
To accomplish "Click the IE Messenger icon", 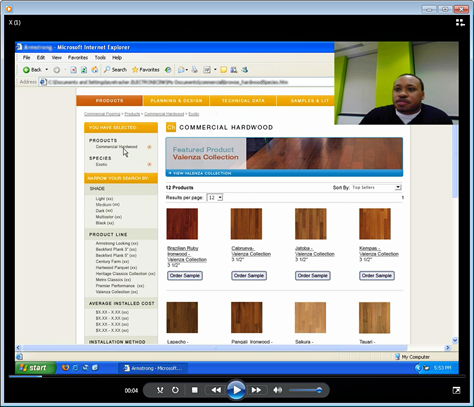I will point(245,70).
